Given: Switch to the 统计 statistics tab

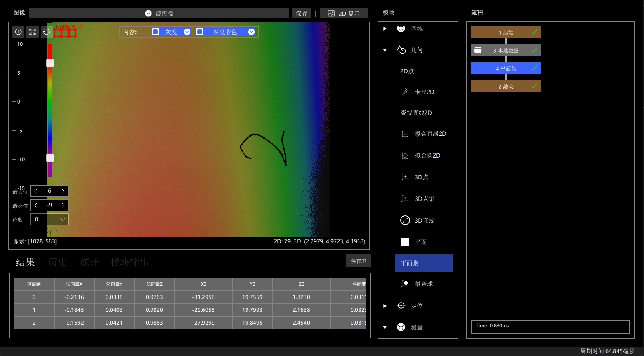Looking at the screenshot, I should tap(90, 262).
